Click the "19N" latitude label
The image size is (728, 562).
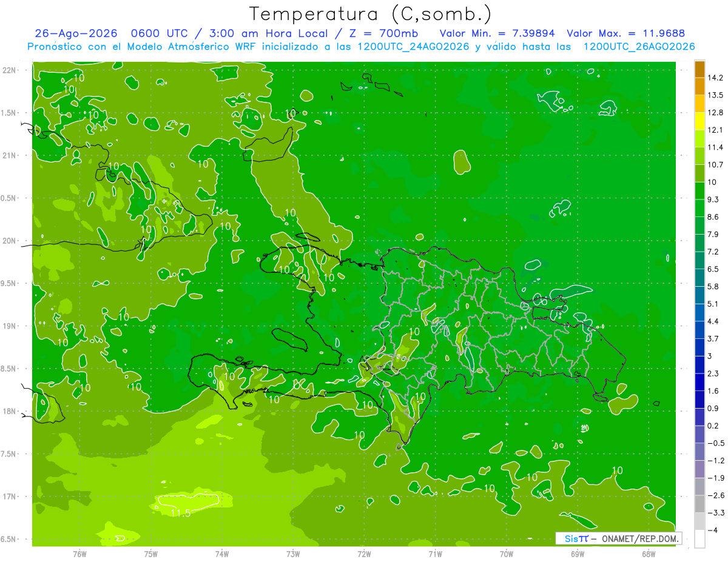coord(9,326)
